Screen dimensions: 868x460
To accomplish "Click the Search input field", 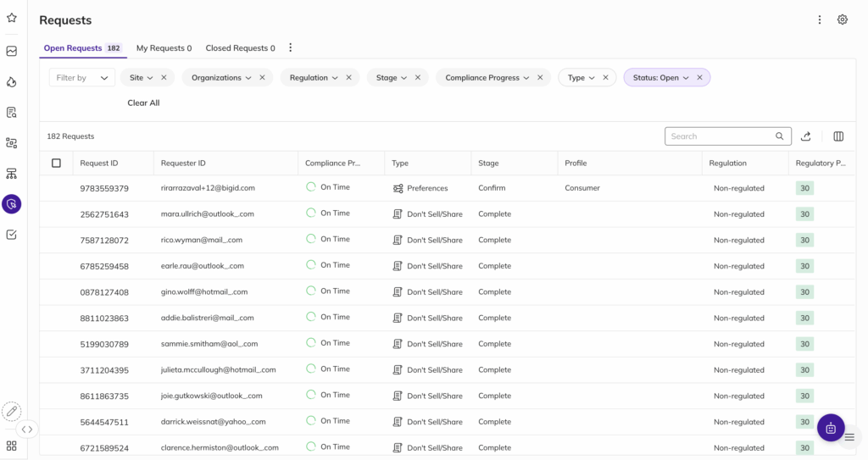I will pos(721,136).
